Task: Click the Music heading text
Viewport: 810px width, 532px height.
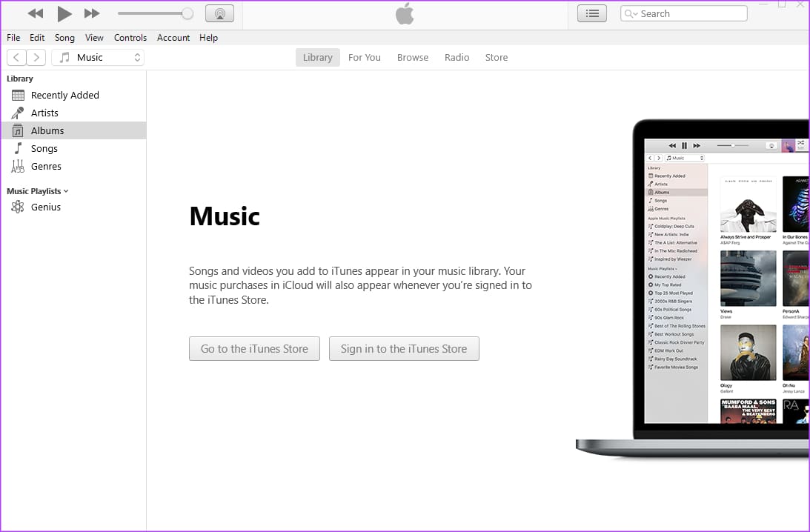Action: coord(225,216)
